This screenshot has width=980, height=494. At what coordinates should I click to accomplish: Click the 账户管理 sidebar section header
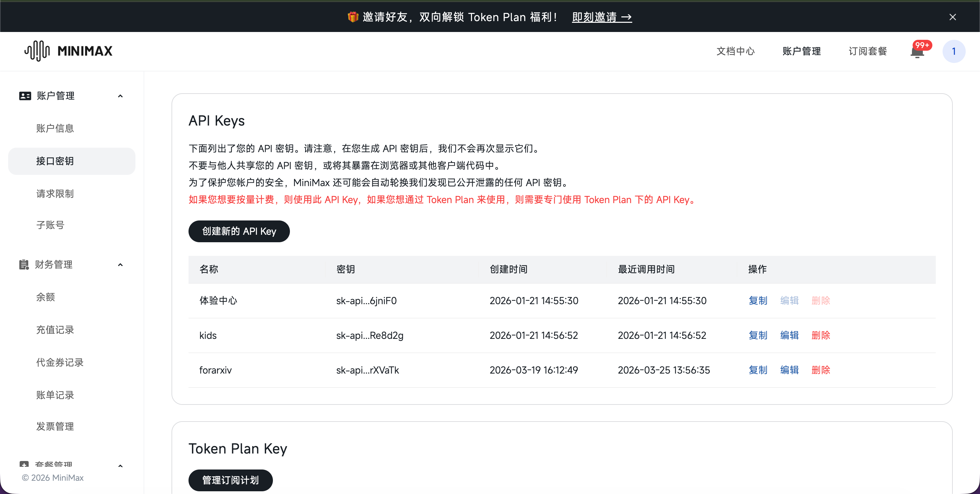click(x=71, y=96)
